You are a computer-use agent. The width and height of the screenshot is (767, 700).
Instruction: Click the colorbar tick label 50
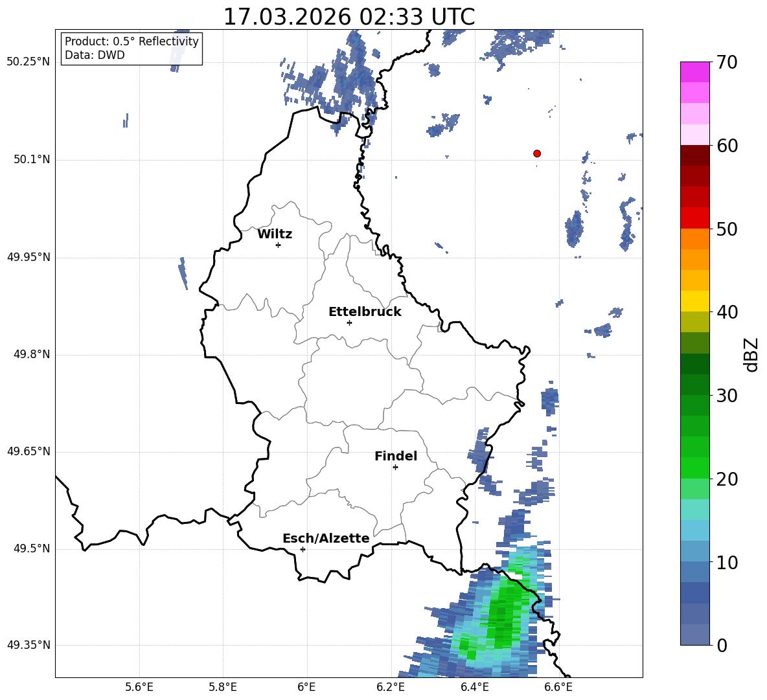tap(727, 229)
